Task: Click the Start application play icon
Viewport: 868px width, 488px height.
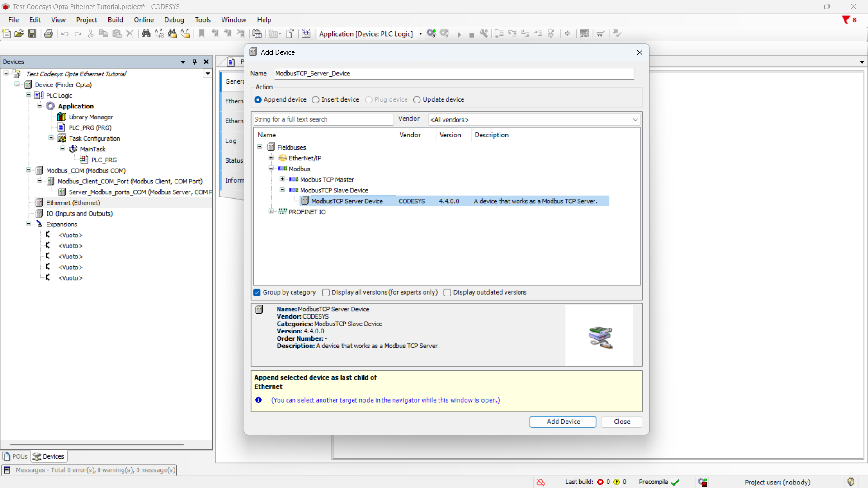Action: click(x=459, y=34)
